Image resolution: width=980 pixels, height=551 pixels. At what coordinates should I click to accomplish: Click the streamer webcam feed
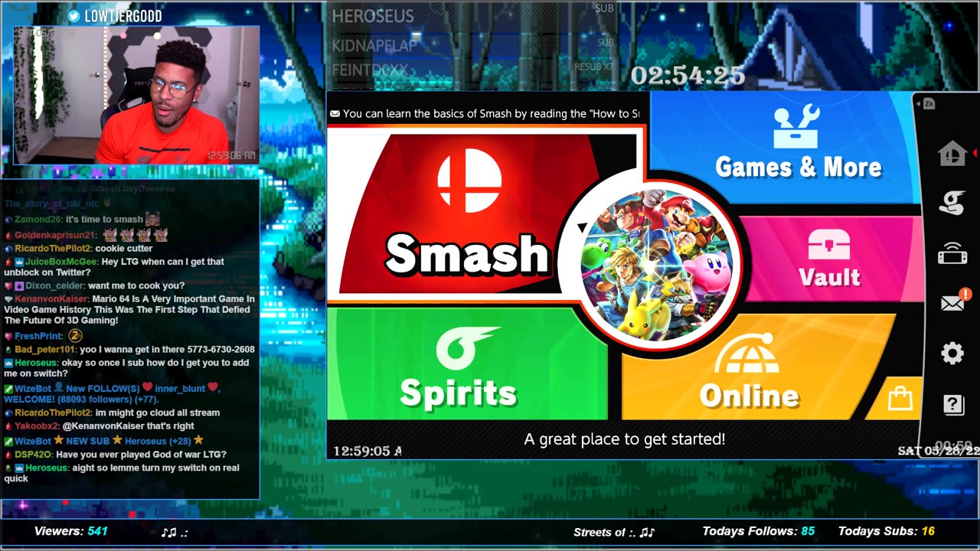pyautogui.click(x=136, y=95)
